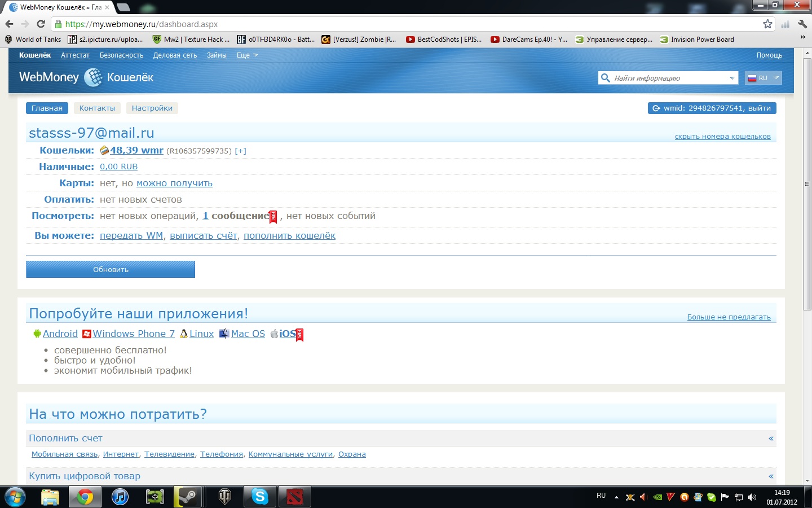
Task: Open the Займы menu item
Action: click(x=217, y=55)
